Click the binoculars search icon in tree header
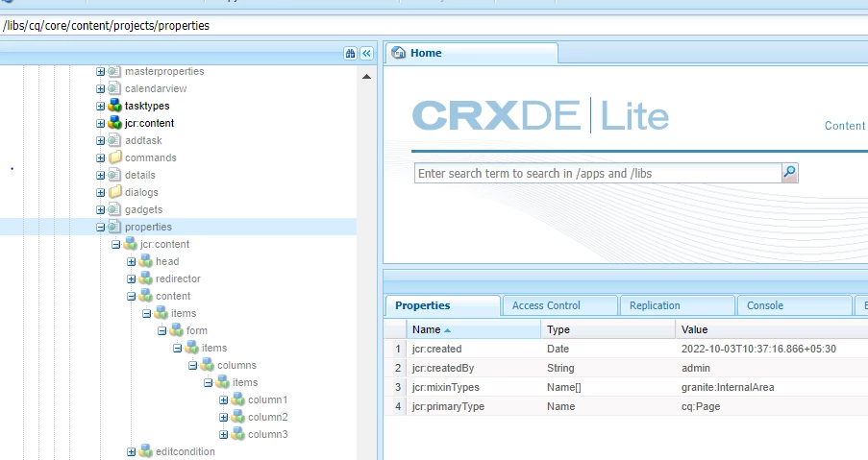The height and width of the screenshot is (460, 868). click(x=350, y=53)
